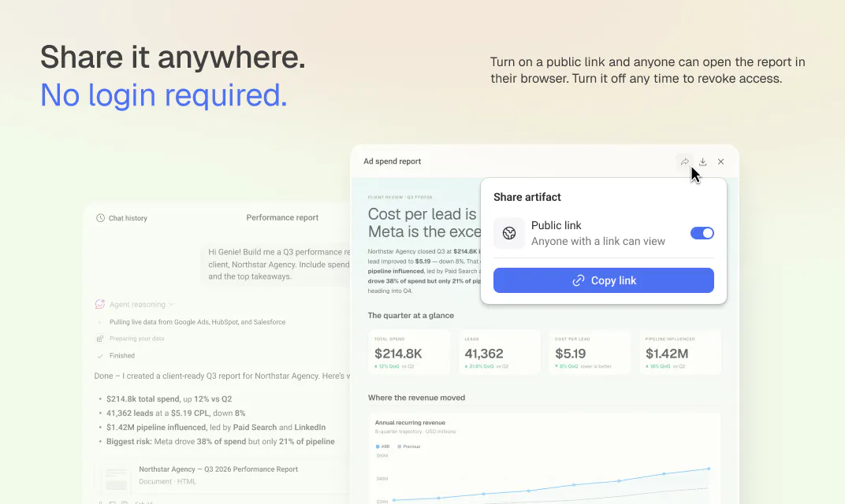This screenshot has height=504, width=845.
Task: Click the chain-link icon inside Copy link
Action: 579,280
